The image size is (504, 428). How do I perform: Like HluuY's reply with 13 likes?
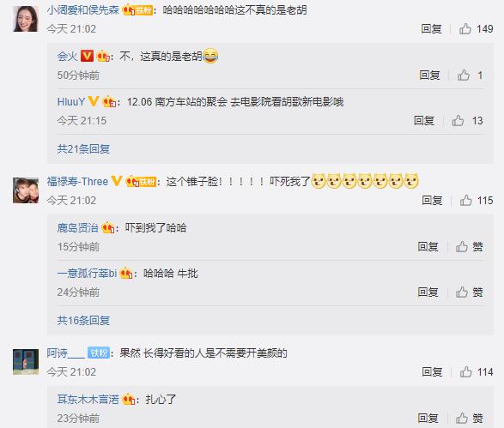point(458,121)
